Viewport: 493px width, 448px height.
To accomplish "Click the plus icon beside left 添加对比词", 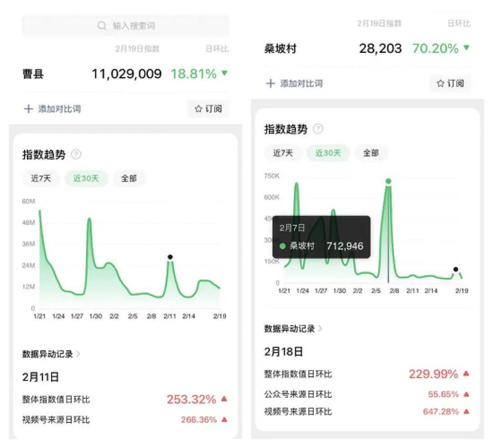I will (28, 109).
